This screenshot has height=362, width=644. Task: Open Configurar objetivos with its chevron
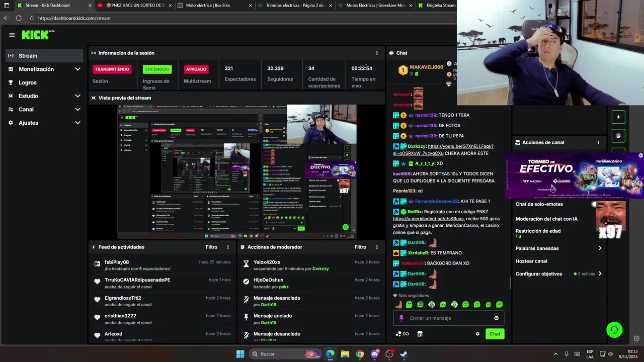[600, 274]
